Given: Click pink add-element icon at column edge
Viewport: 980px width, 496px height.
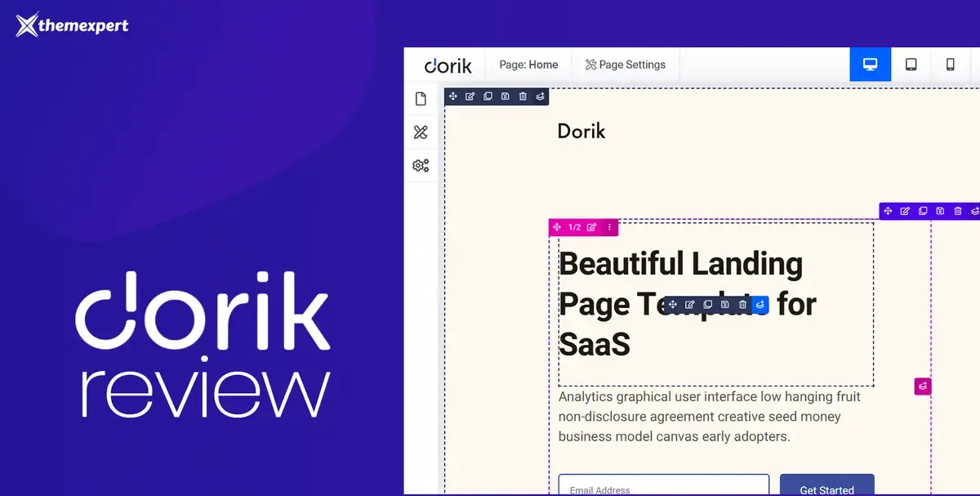Looking at the screenshot, I should pos(922,387).
